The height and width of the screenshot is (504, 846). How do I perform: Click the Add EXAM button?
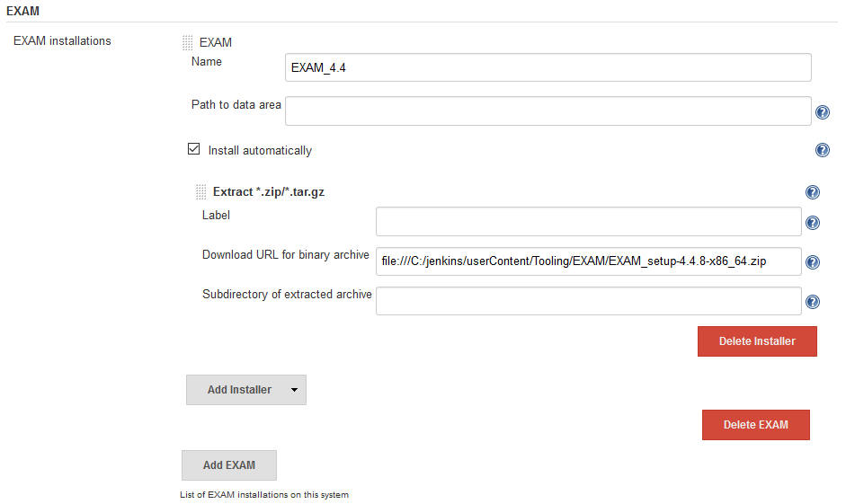coord(228,465)
